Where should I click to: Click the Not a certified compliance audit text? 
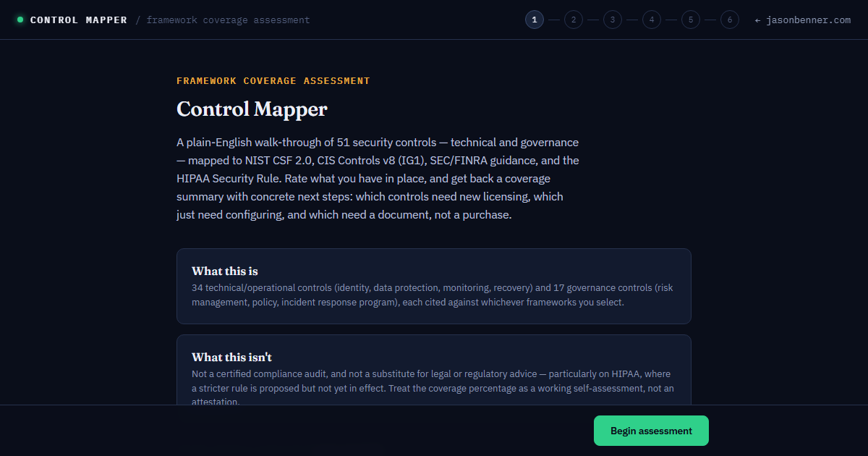coord(433,388)
